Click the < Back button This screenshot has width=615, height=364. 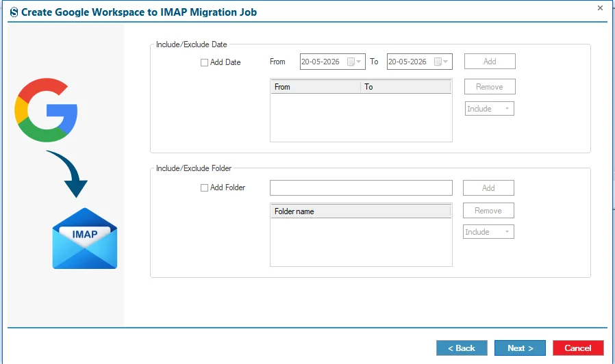pos(462,348)
